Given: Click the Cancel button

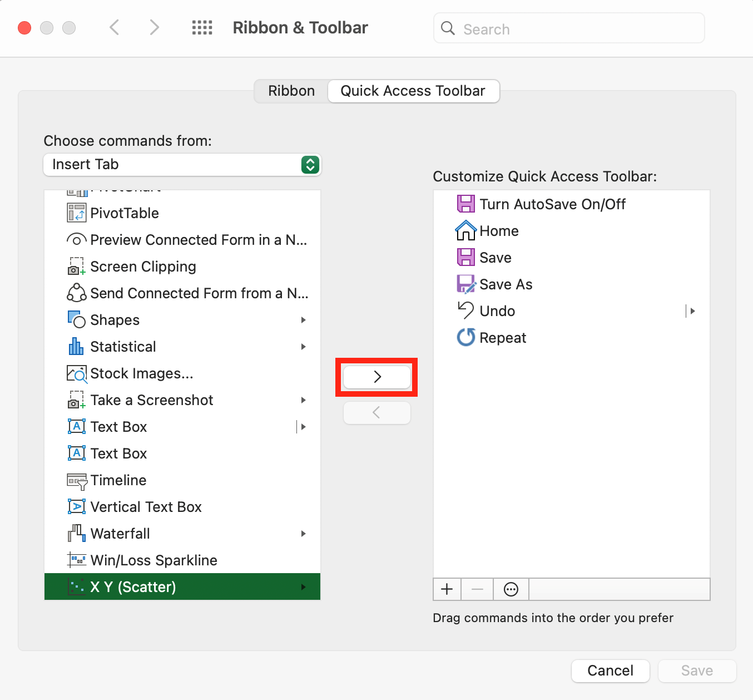Looking at the screenshot, I should tap(610, 671).
